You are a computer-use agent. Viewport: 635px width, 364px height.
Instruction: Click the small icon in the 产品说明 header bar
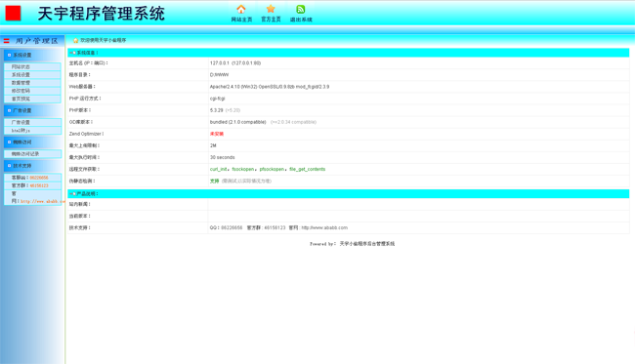point(72,194)
